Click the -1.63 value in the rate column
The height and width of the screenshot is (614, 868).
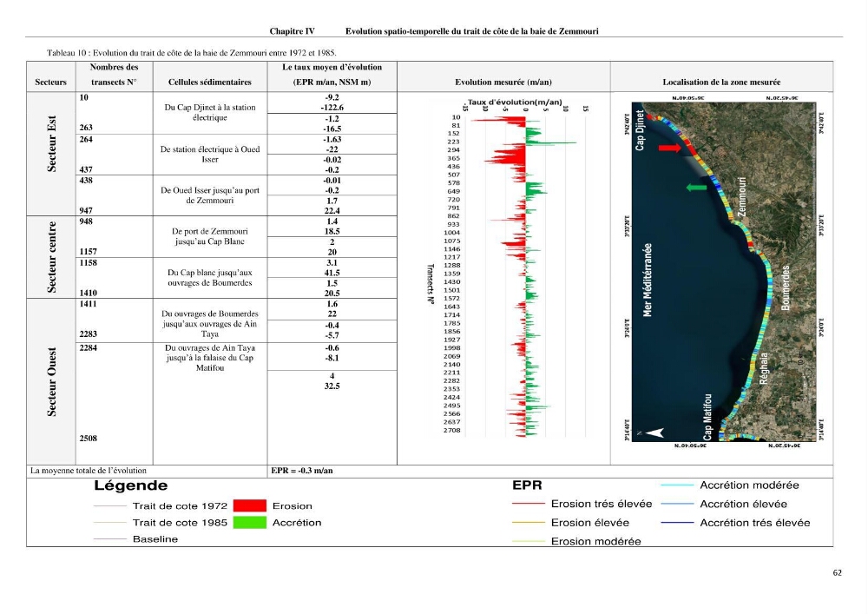(332, 140)
